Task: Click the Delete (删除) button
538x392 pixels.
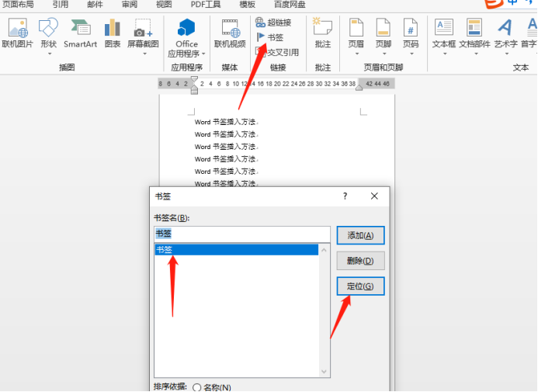Action: click(x=360, y=261)
